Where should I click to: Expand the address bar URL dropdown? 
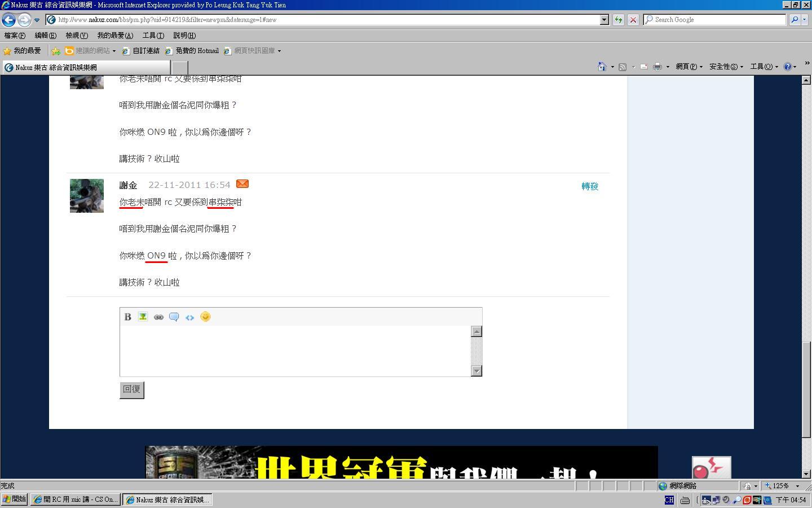click(604, 20)
